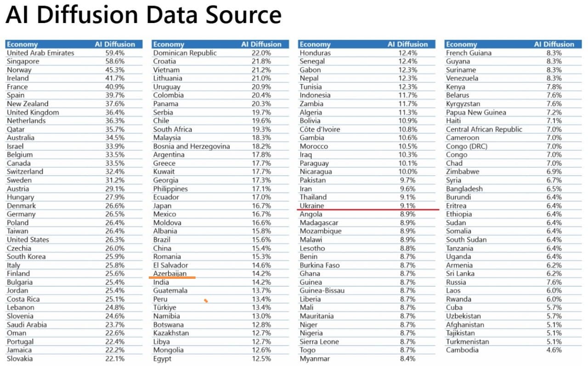Click Cambodia's 4.6% value
Screen dimensions: 588x368
pos(554,350)
